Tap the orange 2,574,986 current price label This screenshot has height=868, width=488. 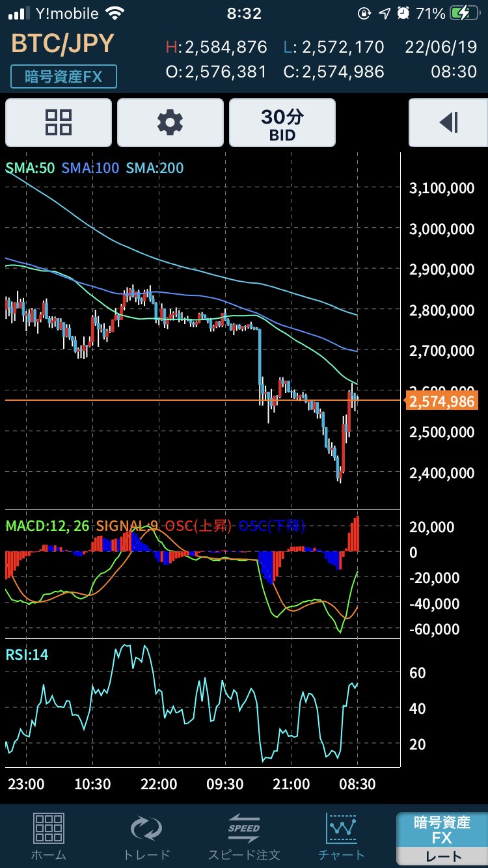pos(442,401)
